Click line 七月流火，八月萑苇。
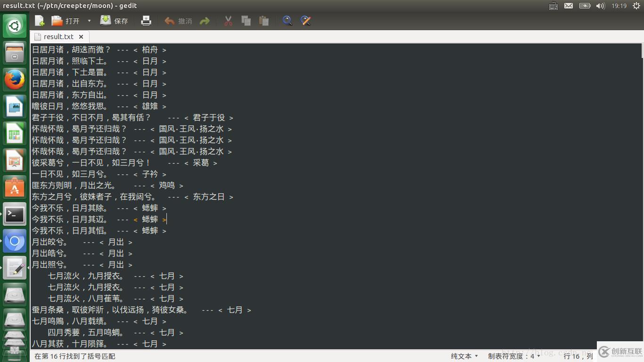Screen dimensions: 644x362 click(116, 298)
